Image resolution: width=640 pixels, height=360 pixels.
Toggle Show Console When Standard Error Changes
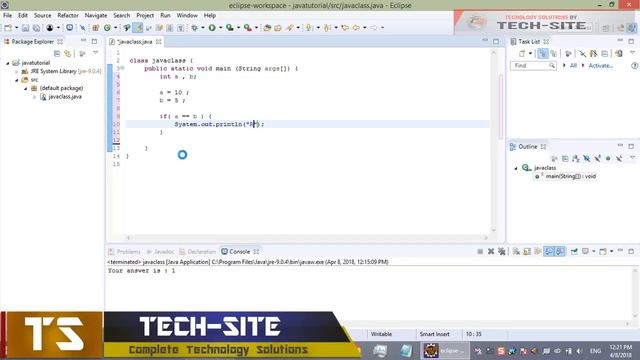coord(560,251)
